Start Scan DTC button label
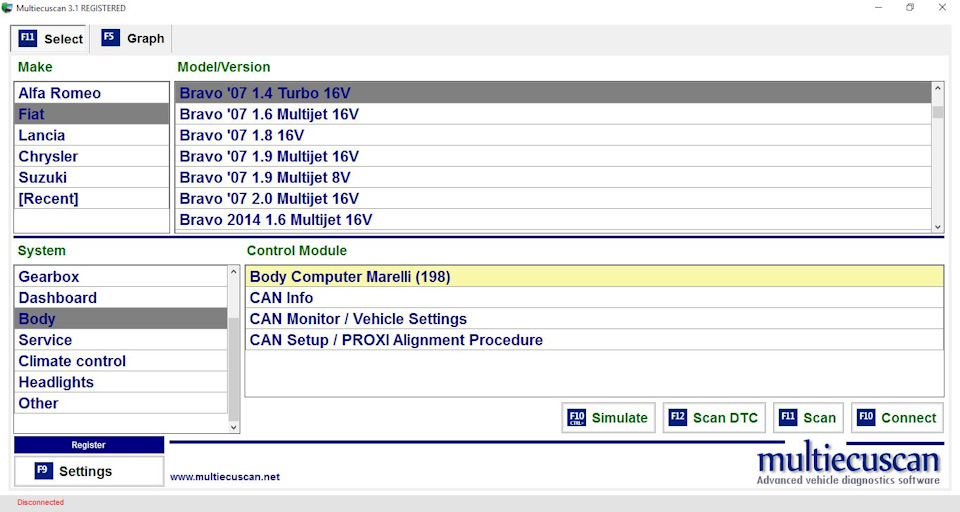The image size is (960, 512). pos(725,418)
